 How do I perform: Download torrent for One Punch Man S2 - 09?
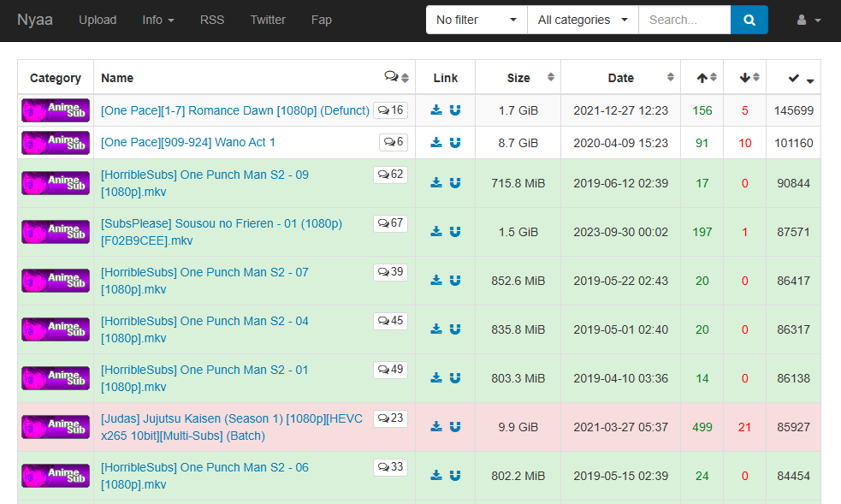[x=436, y=183]
